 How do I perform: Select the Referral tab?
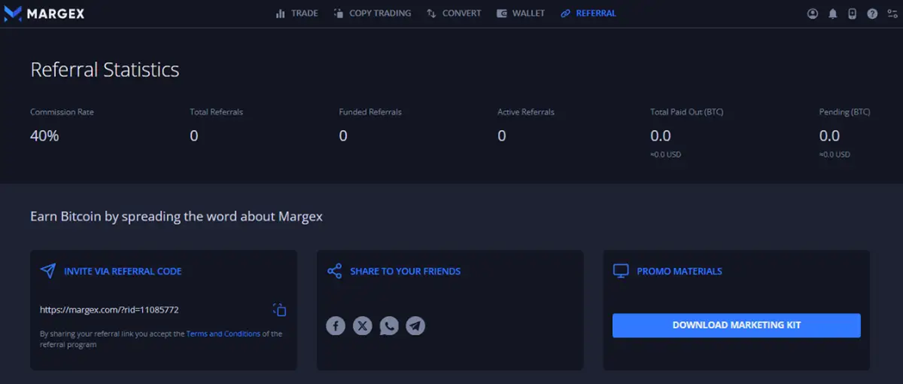[x=588, y=13]
